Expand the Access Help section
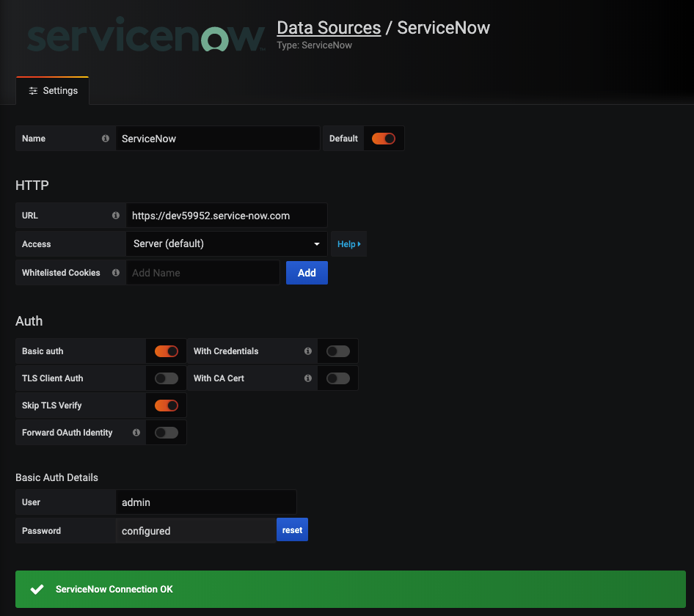Screen dimensions: 694x616 (348, 243)
